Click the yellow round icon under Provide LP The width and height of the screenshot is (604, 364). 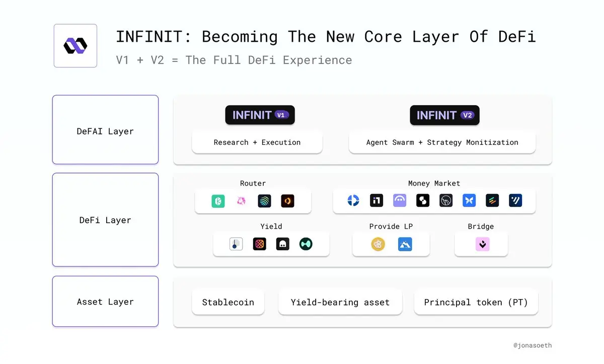[378, 244]
